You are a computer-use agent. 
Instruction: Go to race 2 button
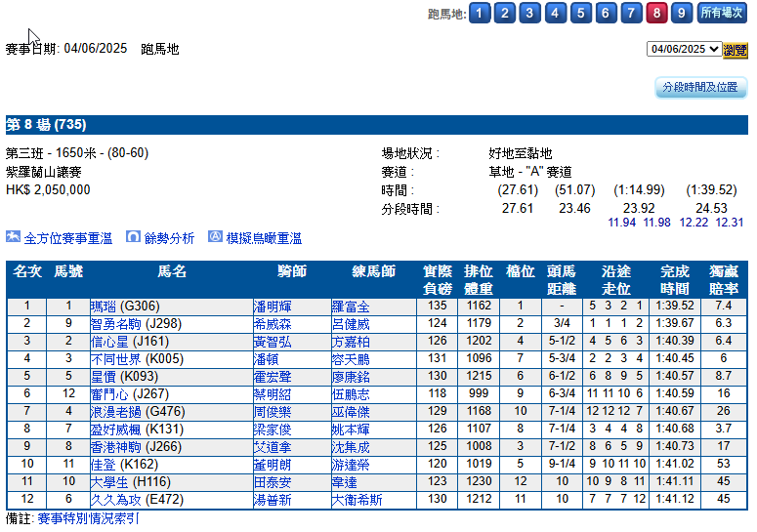coord(505,13)
